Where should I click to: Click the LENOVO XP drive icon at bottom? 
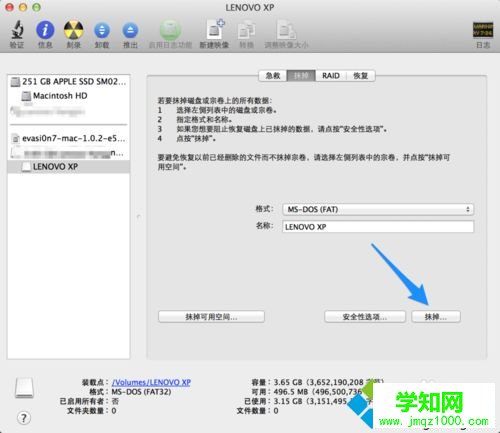tap(24, 388)
